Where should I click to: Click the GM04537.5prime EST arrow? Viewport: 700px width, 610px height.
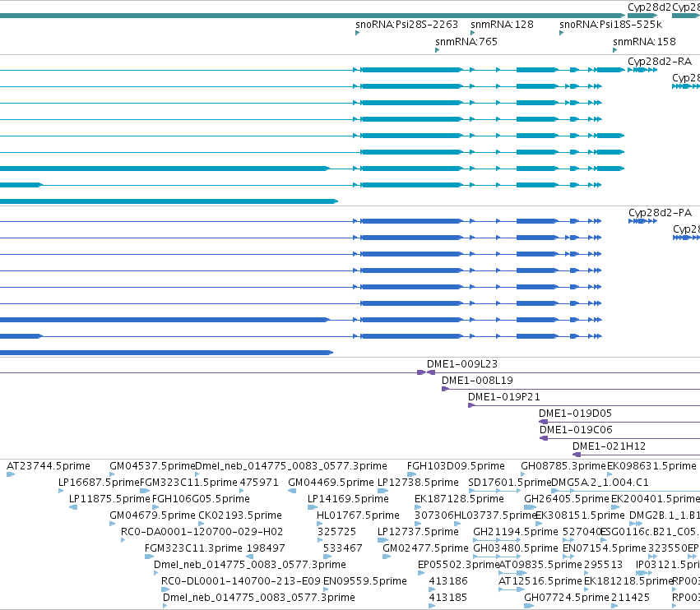click(112, 474)
